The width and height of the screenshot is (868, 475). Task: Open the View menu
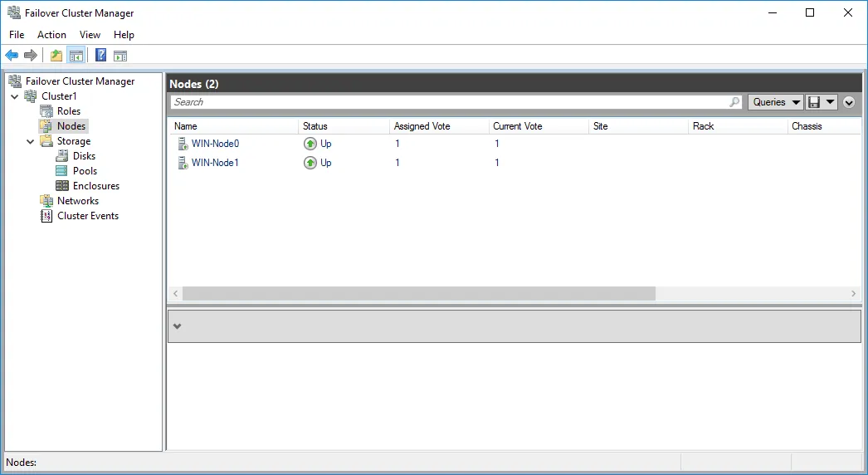90,35
